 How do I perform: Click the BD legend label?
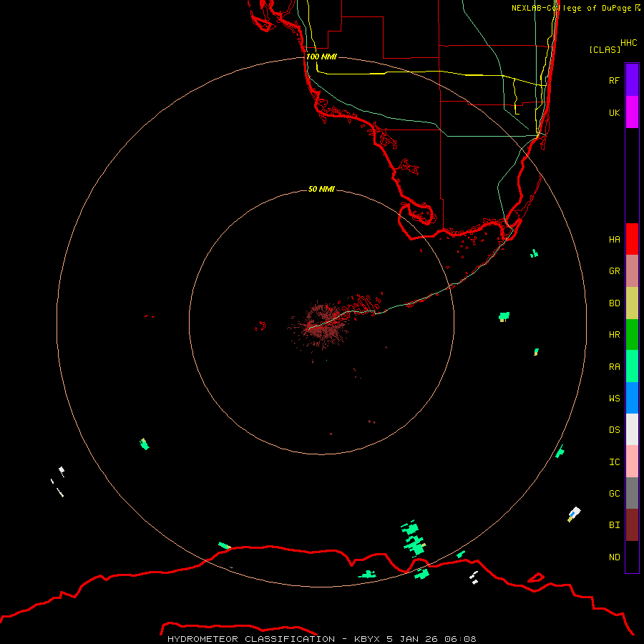(x=615, y=303)
